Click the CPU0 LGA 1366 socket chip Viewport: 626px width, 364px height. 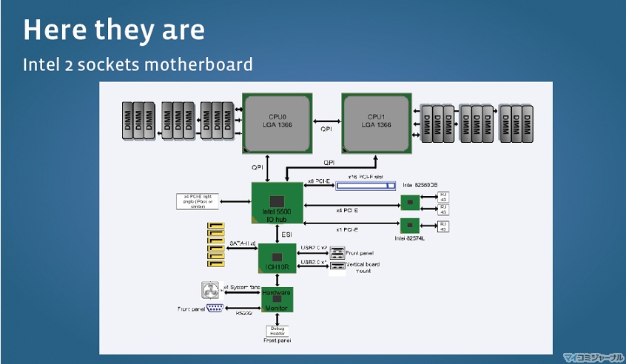[277, 123]
